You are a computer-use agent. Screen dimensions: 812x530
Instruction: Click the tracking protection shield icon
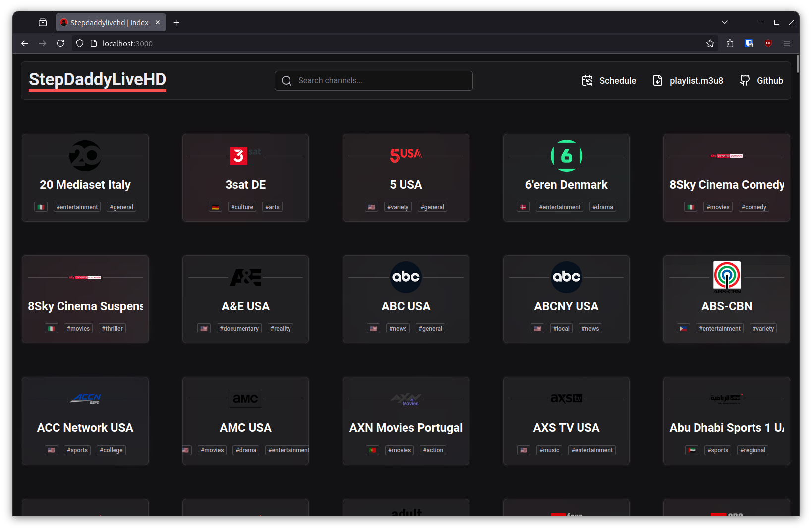coord(79,43)
